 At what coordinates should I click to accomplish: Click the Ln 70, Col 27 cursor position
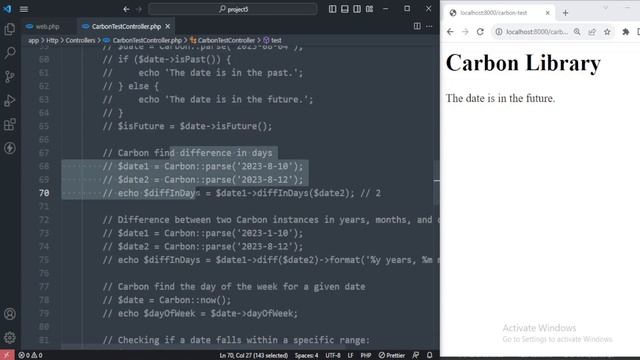point(253,355)
